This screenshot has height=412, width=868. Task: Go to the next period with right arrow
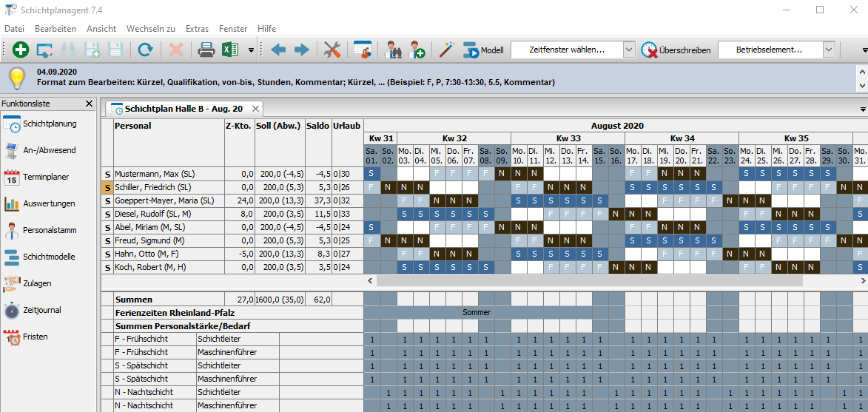coord(302,50)
